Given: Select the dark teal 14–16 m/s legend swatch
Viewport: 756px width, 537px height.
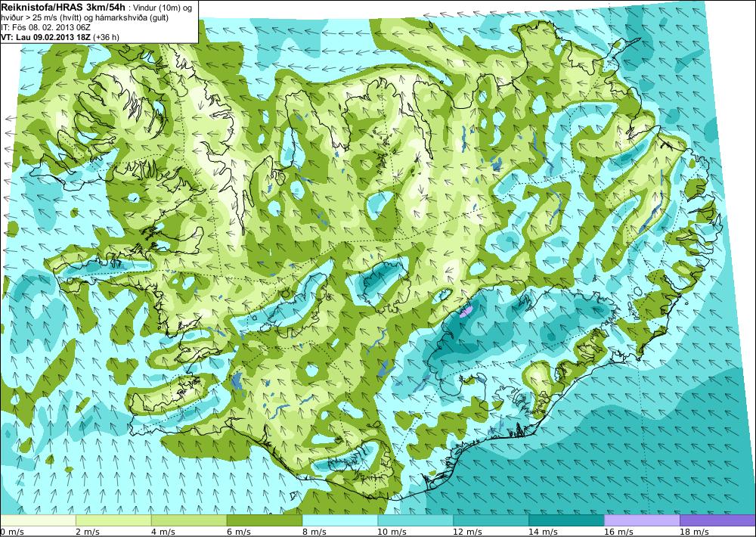Looking at the screenshot, I should [x=566, y=520].
